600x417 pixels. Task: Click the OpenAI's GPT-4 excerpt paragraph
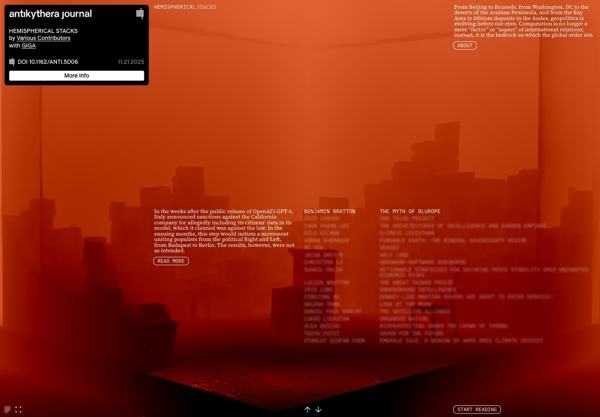pos(224,231)
